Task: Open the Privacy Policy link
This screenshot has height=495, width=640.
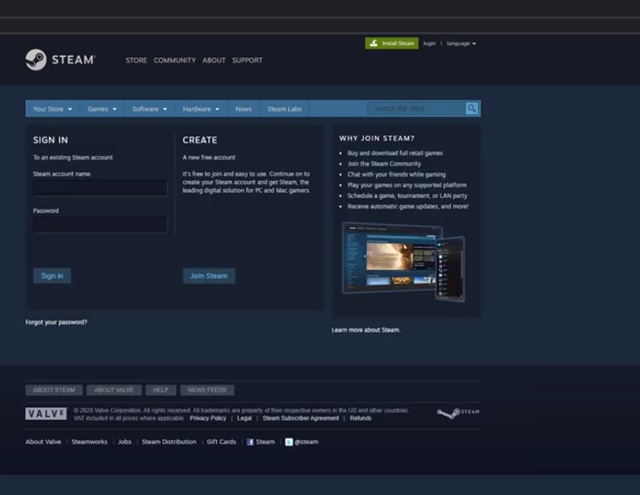Action: click(x=208, y=418)
